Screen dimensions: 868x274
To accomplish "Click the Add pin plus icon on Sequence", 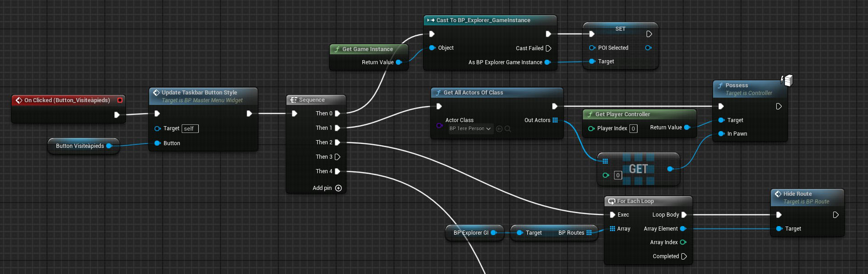I will [338, 188].
